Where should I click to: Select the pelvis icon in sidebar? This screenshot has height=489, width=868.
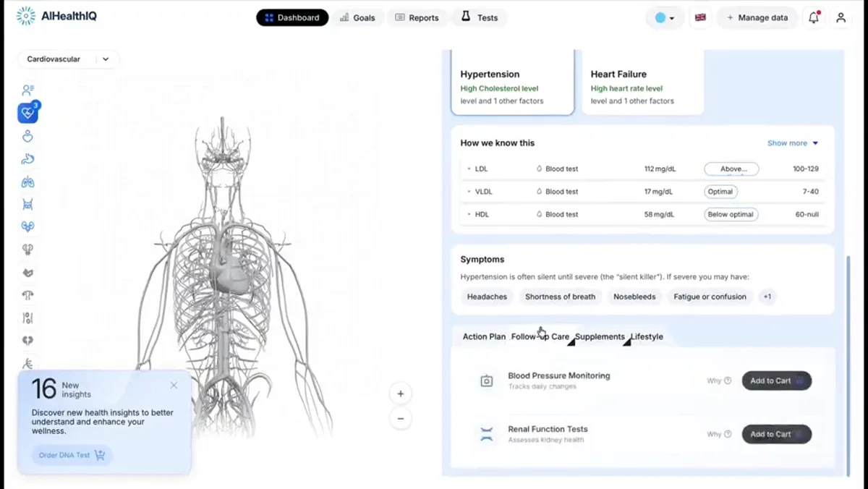28,205
